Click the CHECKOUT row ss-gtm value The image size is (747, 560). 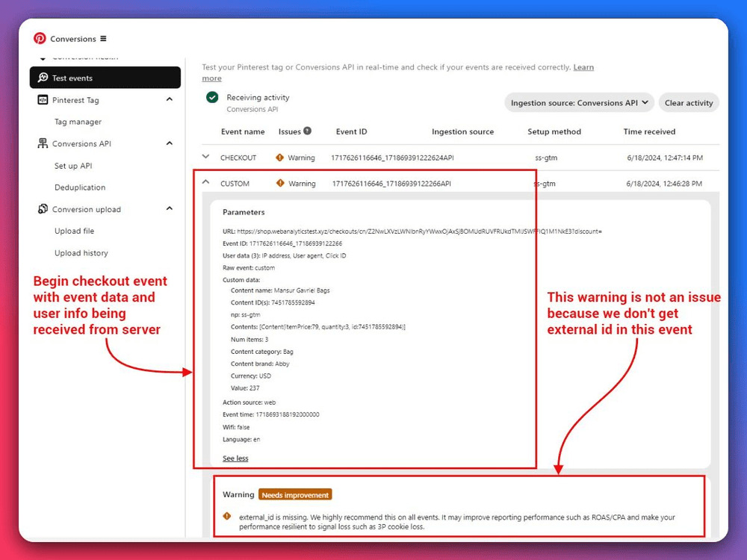547,158
